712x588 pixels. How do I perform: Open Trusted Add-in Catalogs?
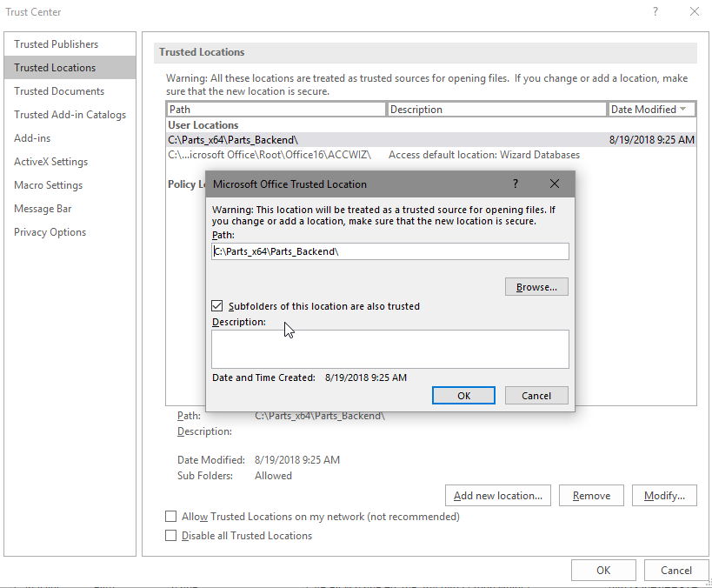coord(70,114)
